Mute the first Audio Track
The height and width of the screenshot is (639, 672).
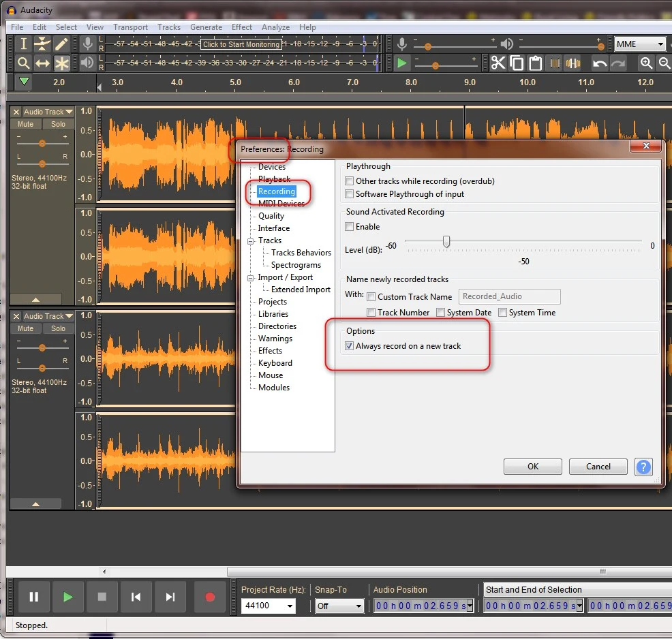[x=25, y=124]
